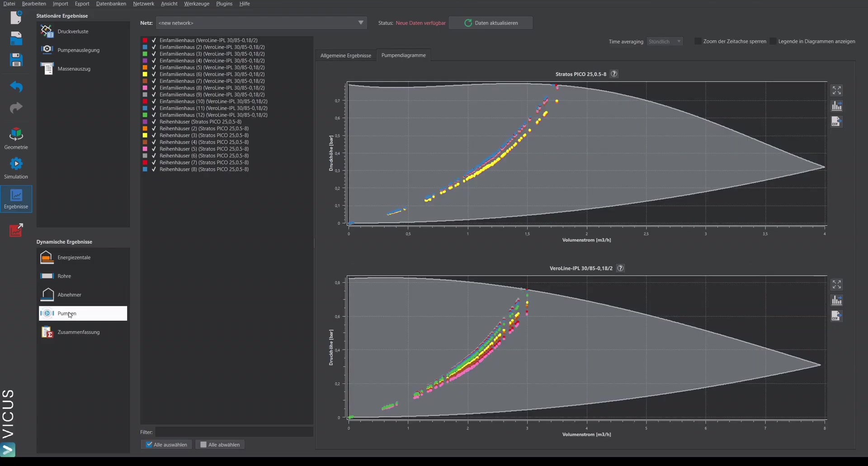Uncheck Reihenhäuser (8) in the pump list
This screenshot has width=868, height=466.
pyautogui.click(x=154, y=169)
